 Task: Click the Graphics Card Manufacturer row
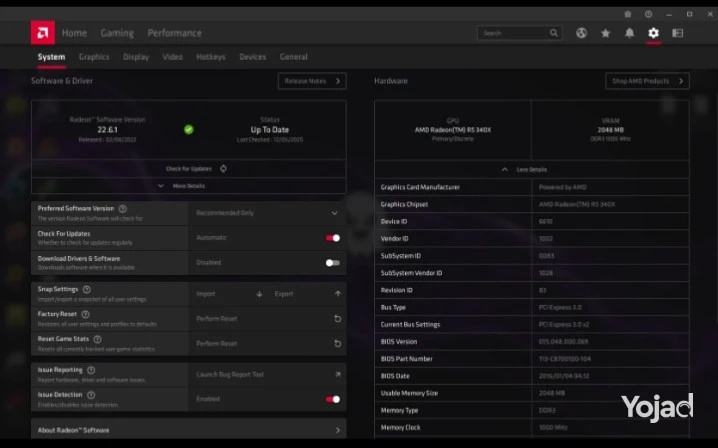click(x=532, y=187)
